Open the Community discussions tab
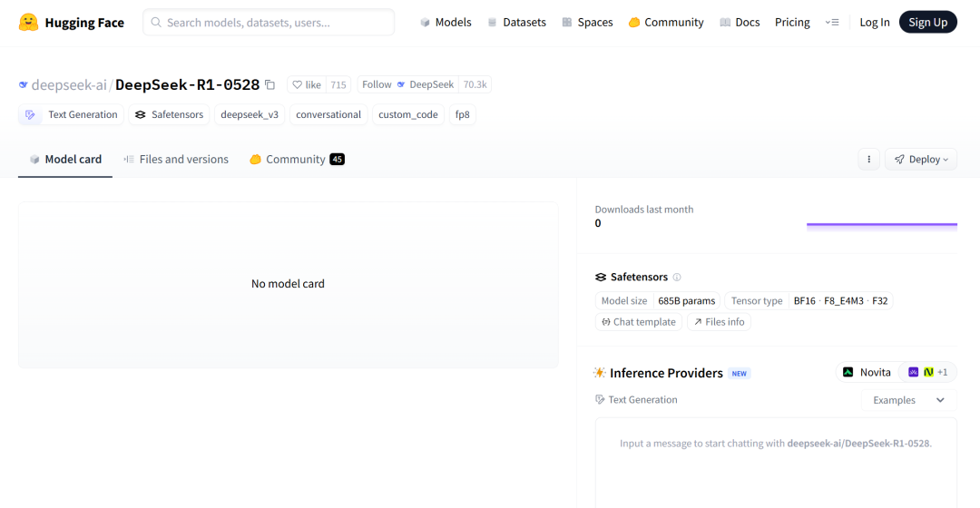The height and width of the screenshot is (508, 980). coord(296,159)
